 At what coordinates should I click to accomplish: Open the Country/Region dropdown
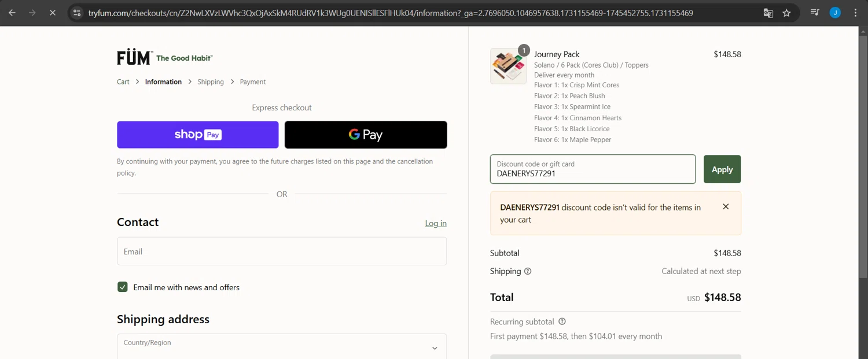pyautogui.click(x=282, y=347)
